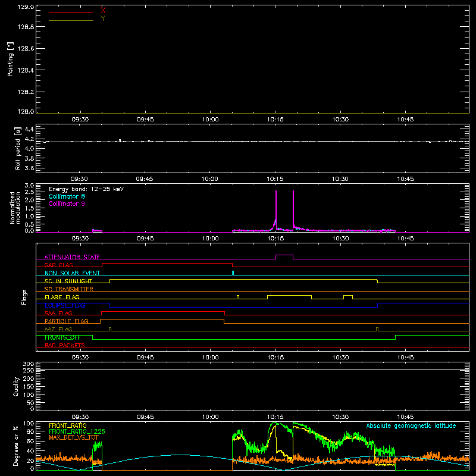Click the white roll period trace line
This screenshot has width=476, height=476.
coord(252,142)
